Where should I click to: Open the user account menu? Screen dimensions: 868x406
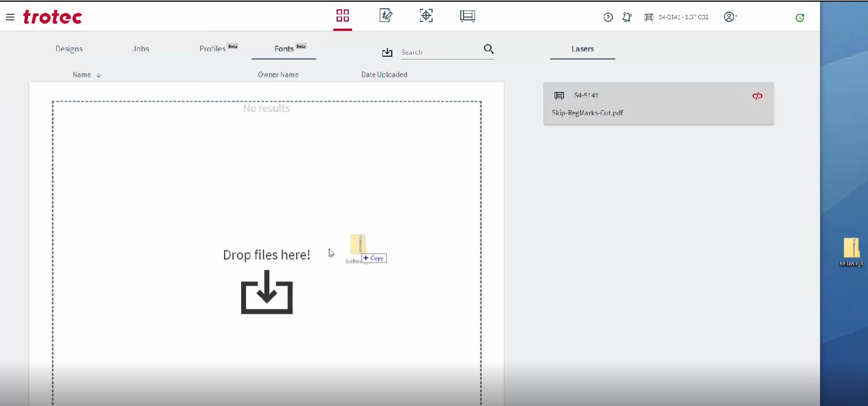(x=729, y=17)
